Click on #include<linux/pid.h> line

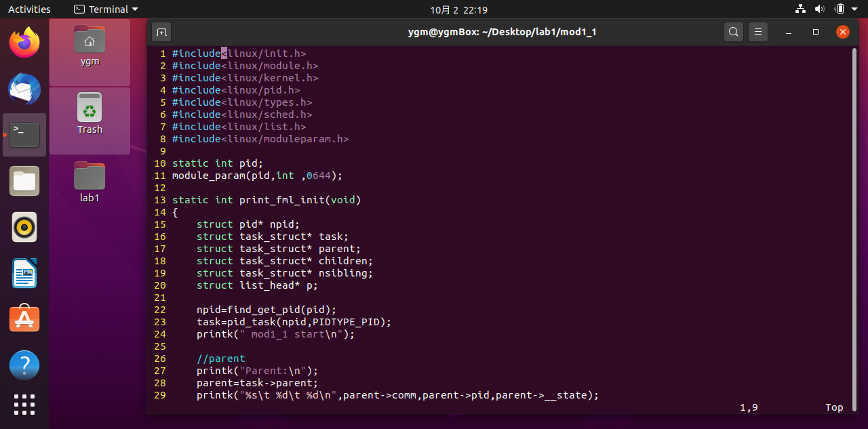(236, 90)
